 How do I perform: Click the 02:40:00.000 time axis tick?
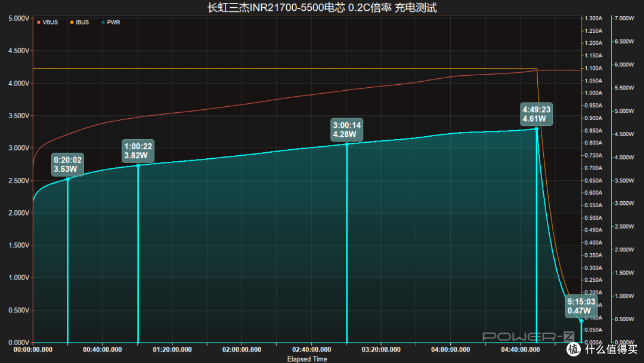click(311, 349)
